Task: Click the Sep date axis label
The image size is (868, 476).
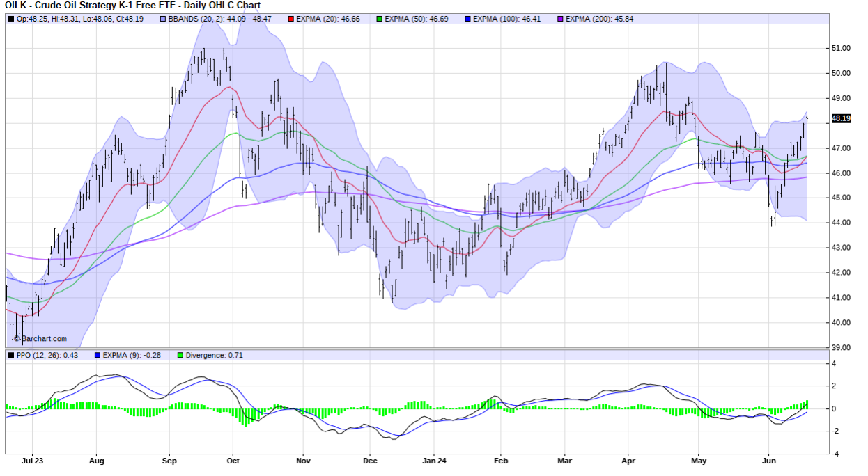Action: tap(169, 461)
